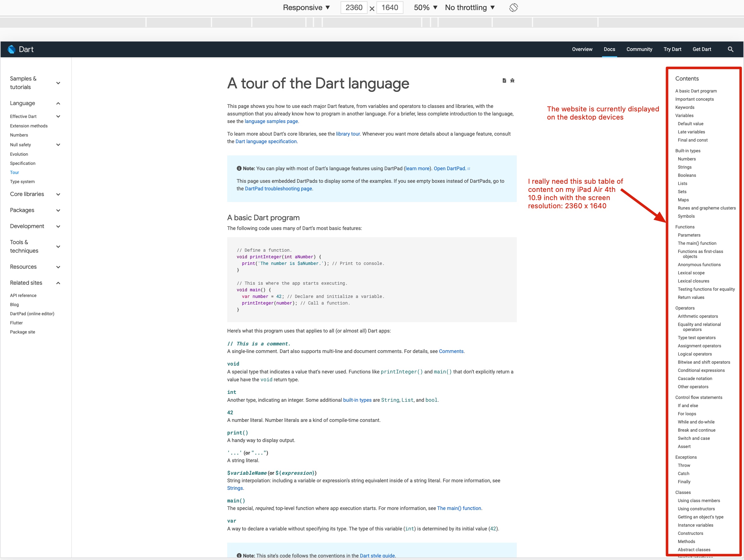Collapse the Related sites sidebar section
Image resolution: width=744 pixels, height=560 pixels.
pyautogui.click(x=58, y=283)
